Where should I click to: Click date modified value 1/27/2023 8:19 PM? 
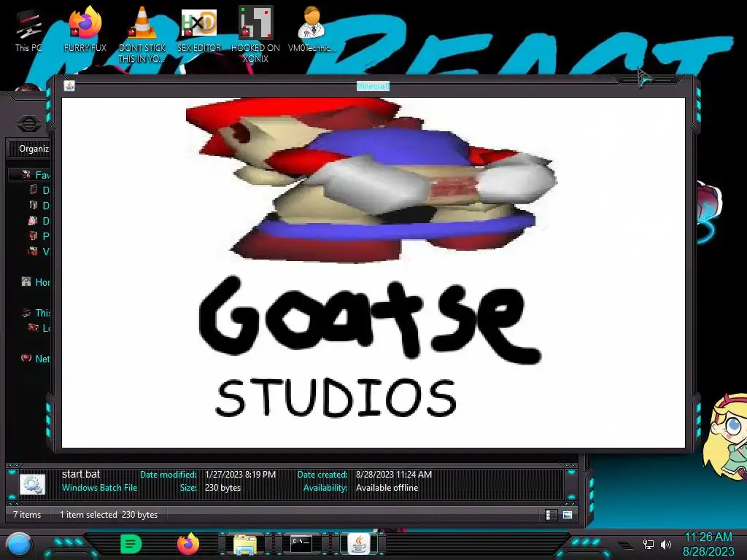click(x=240, y=475)
